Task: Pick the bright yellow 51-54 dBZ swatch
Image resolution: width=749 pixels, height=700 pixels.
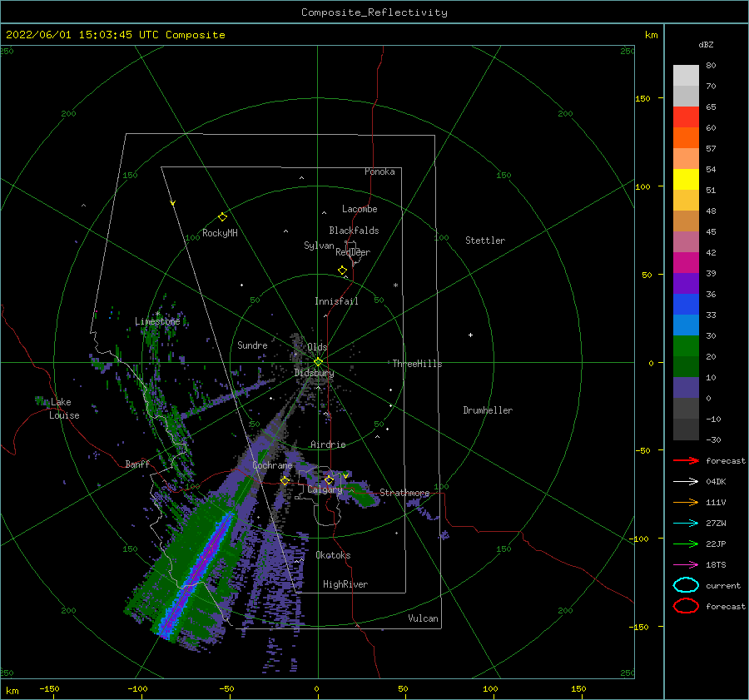Action: 686,180
